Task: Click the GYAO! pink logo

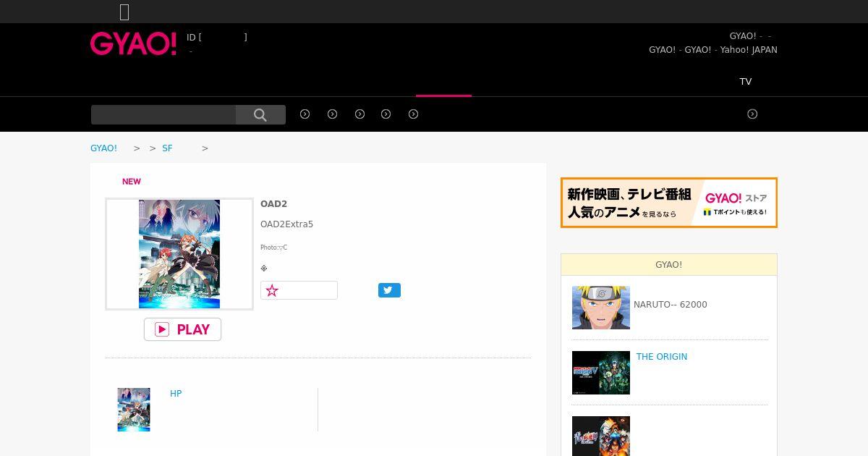Action: click(x=133, y=44)
